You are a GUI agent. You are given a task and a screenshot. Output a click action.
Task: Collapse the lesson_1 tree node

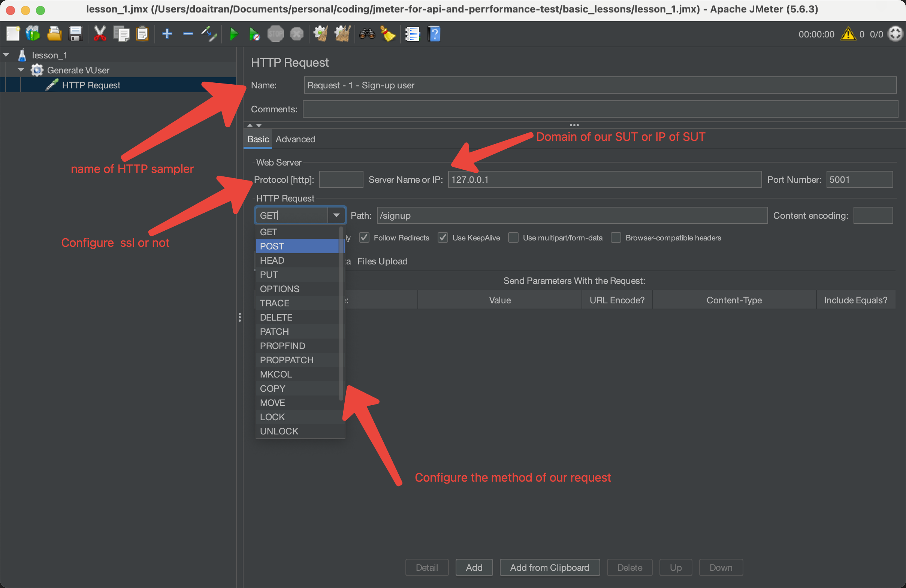(x=6, y=55)
